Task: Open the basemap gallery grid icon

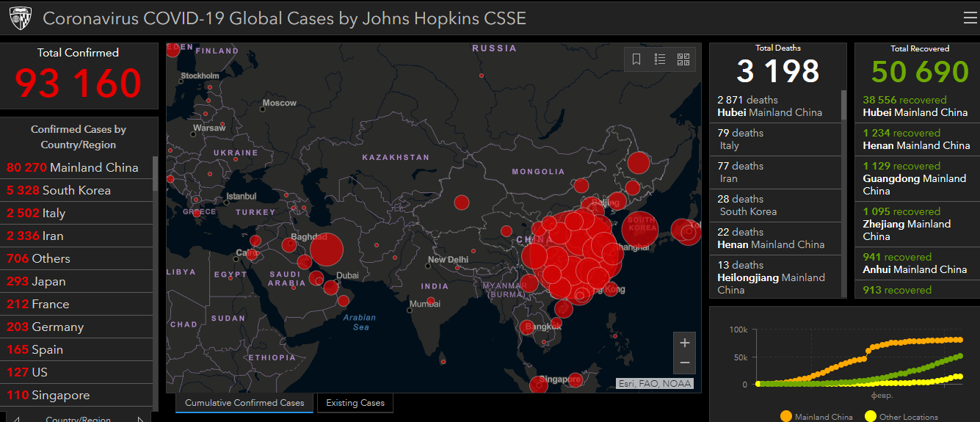Action: pos(683,59)
